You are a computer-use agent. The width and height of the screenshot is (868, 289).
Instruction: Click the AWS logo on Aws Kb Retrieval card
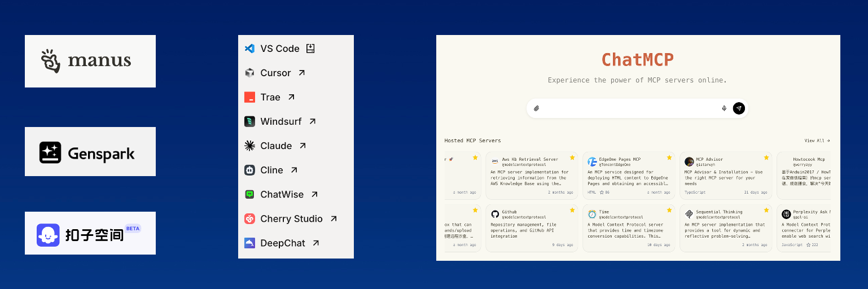(495, 161)
